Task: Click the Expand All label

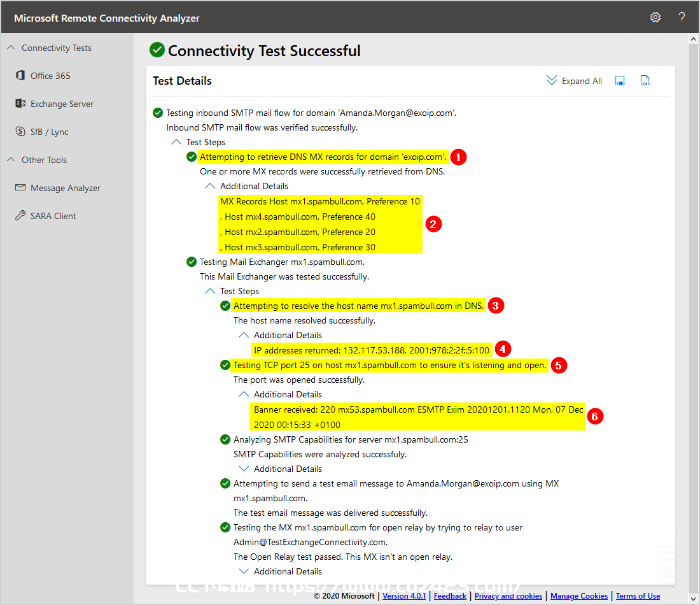Action: [582, 81]
